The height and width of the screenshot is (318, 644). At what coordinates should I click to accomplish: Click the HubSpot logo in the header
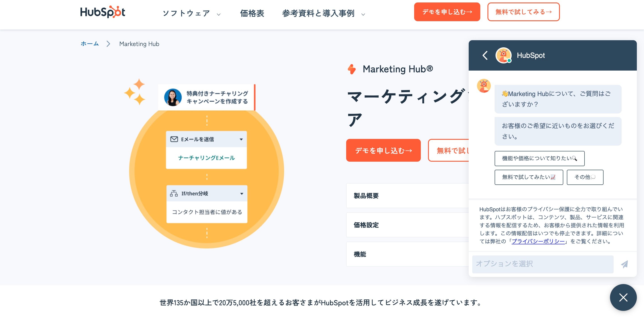pyautogui.click(x=102, y=12)
